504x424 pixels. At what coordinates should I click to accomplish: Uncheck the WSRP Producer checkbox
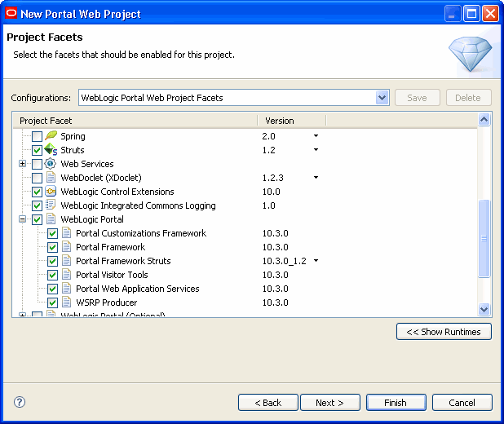click(52, 303)
